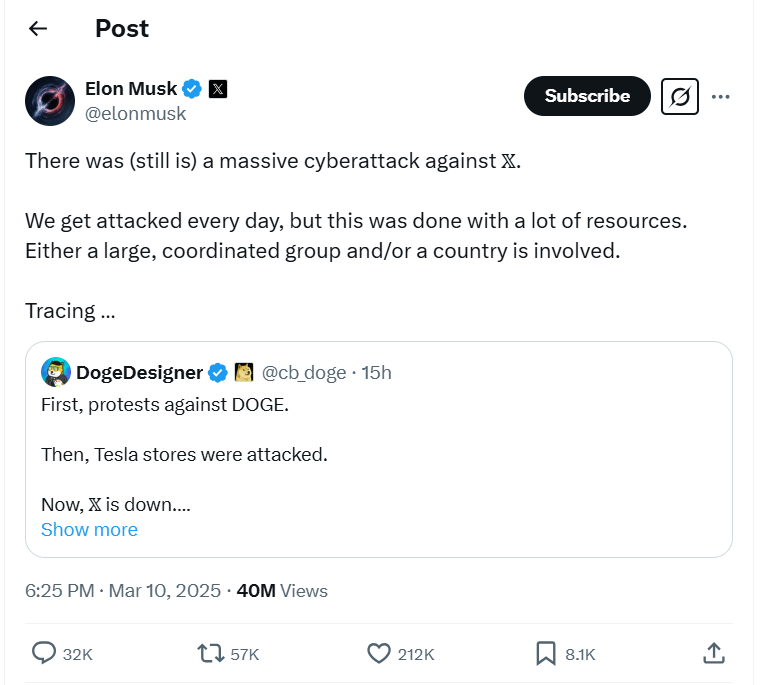Viewport: 782px width, 685px height.
Task: Click the Doge affiliation badge icon
Action: [x=243, y=373]
